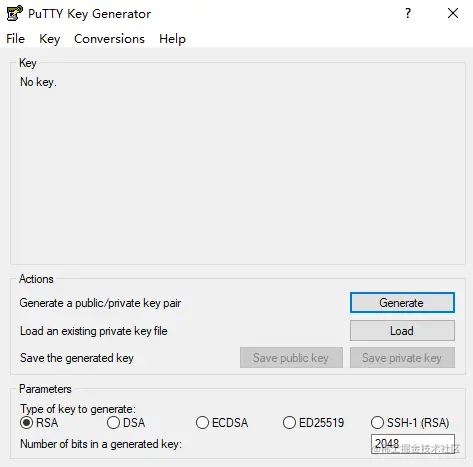Viewport: 473px width, 467px height.
Task: Select the DSA key type option
Action: (113, 423)
